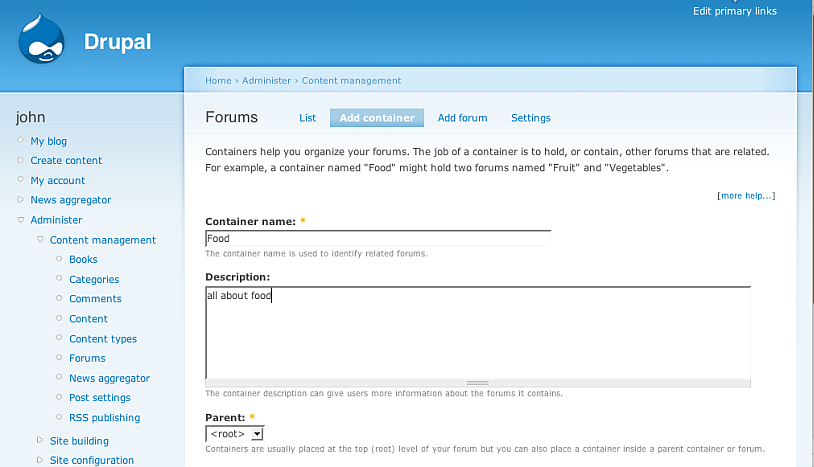Click the more help link
The width and height of the screenshot is (814, 467).
pyautogui.click(x=746, y=196)
